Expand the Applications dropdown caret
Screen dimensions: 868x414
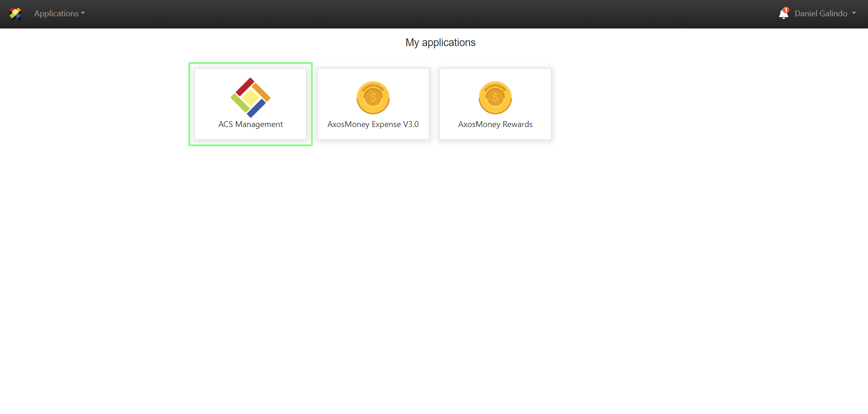(83, 14)
